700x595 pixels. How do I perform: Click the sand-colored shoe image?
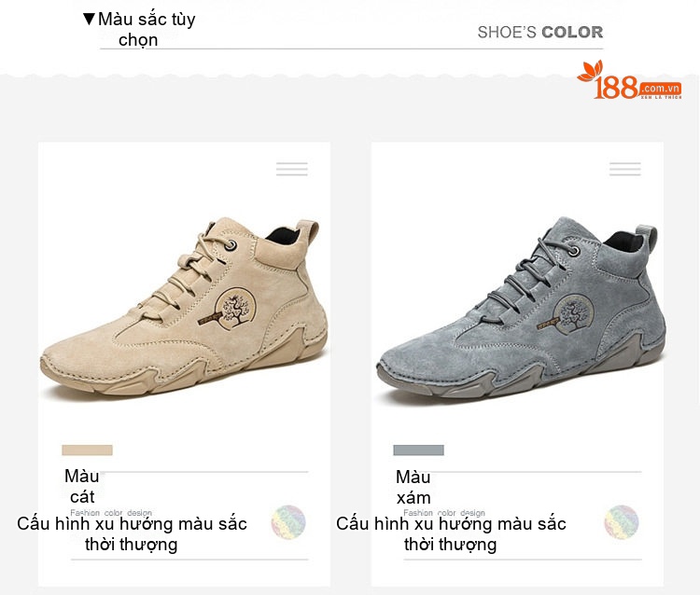pyautogui.click(x=184, y=307)
